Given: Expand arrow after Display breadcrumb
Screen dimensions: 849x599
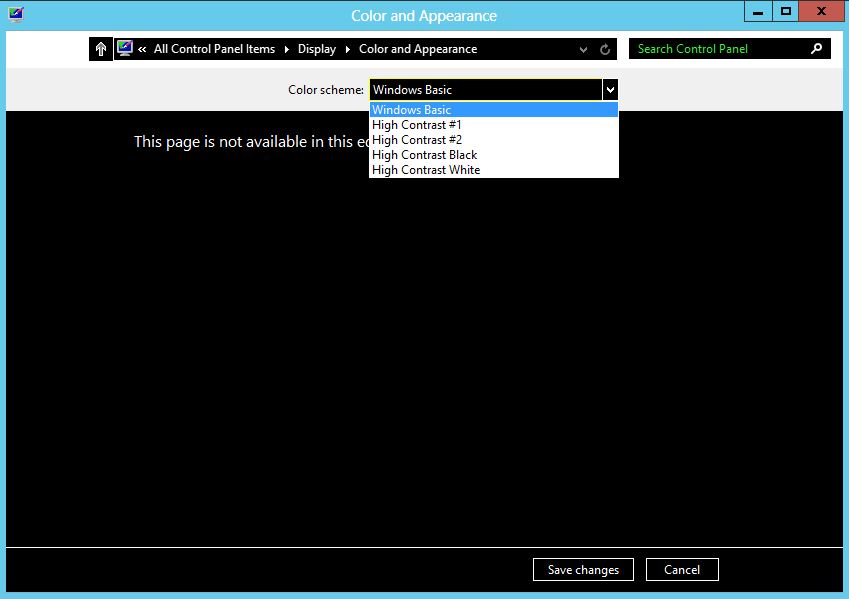Looking at the screenshot, I should click(x=348, y=49).
